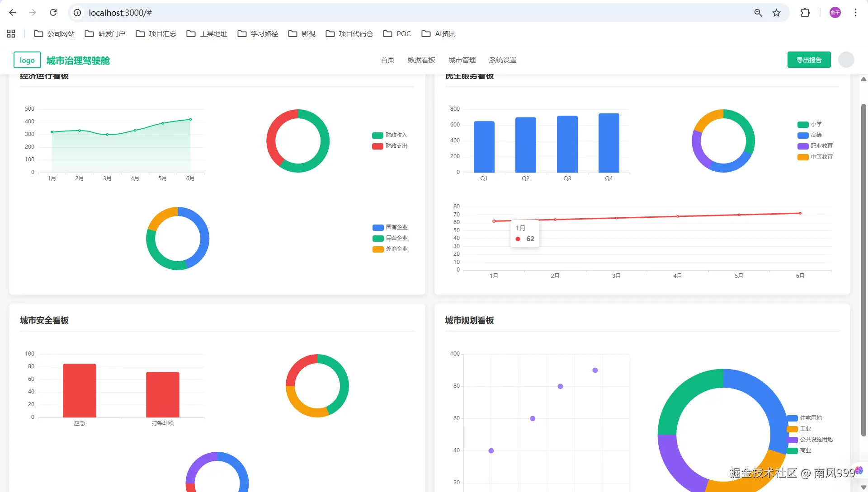
Task: Click the bookmark star icon
Action: (x=776, y=13)
